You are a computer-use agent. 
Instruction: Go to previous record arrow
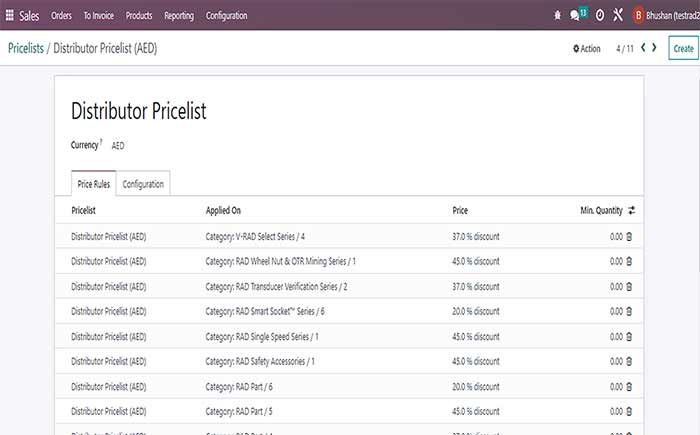[643, 47]
